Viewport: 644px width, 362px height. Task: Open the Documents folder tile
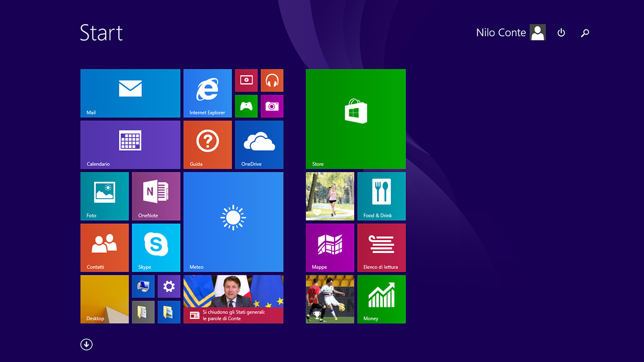143,312
